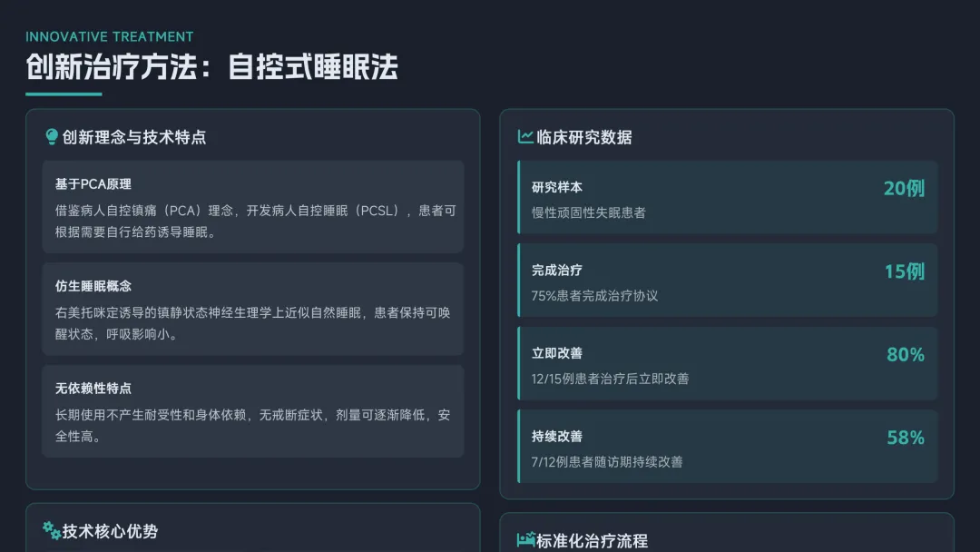Click the 58% statistic
This screenshot has width=980, height=552.
[906, 438]
